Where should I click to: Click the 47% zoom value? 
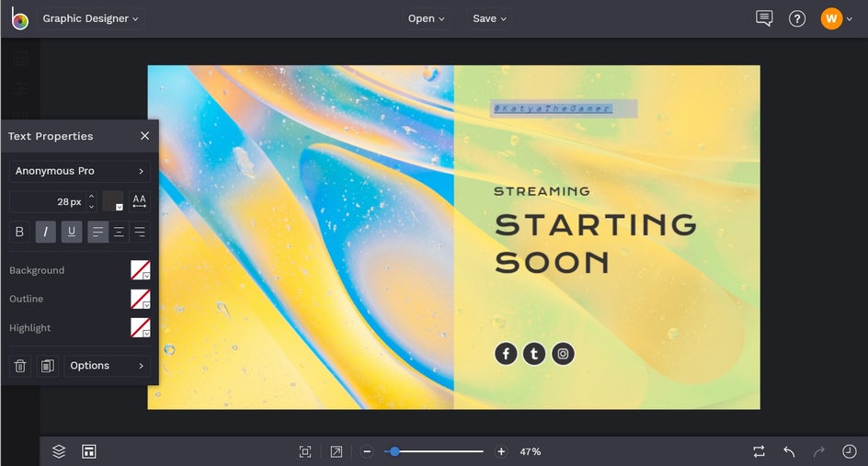(x=530, y=451)
